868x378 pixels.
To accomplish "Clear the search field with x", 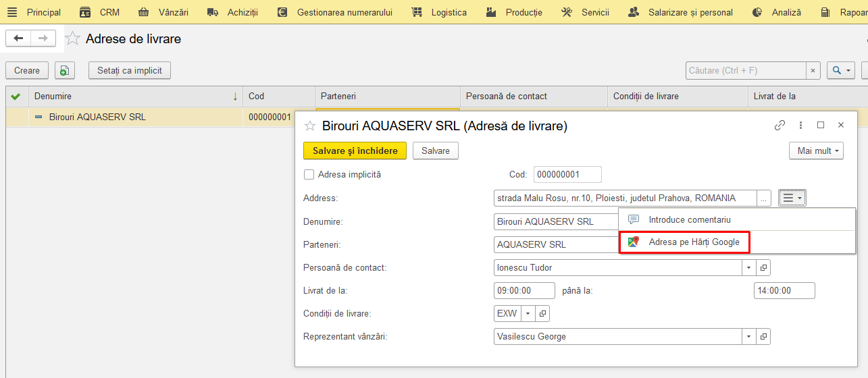I will (813, 70).
